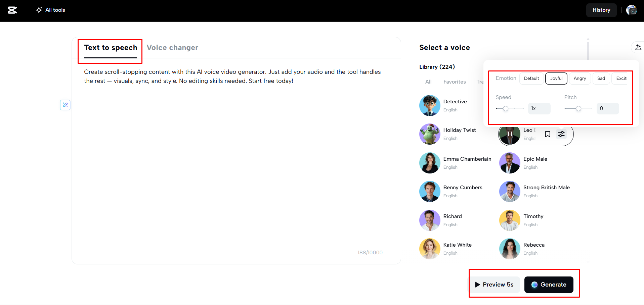Switch to the Voice changer tab
The image size is (644, 305).
172,47
